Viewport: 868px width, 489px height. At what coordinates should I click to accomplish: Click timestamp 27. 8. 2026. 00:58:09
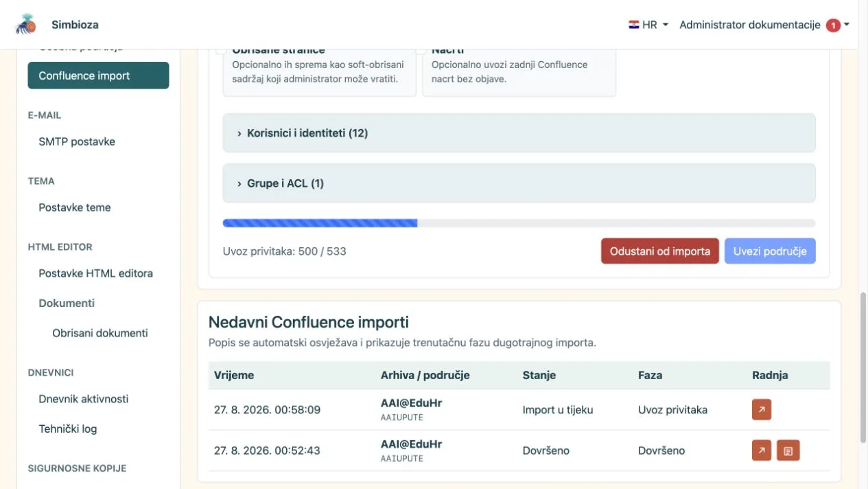[x=267, y=410]
